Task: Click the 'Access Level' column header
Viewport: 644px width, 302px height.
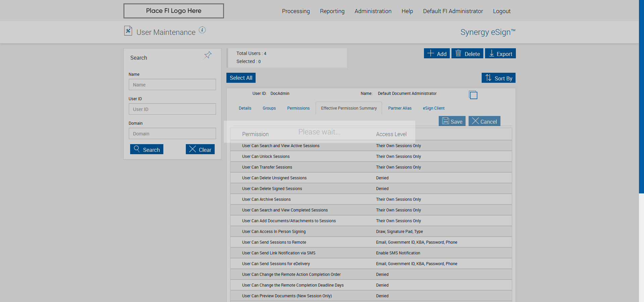Action: pos(391,134)
